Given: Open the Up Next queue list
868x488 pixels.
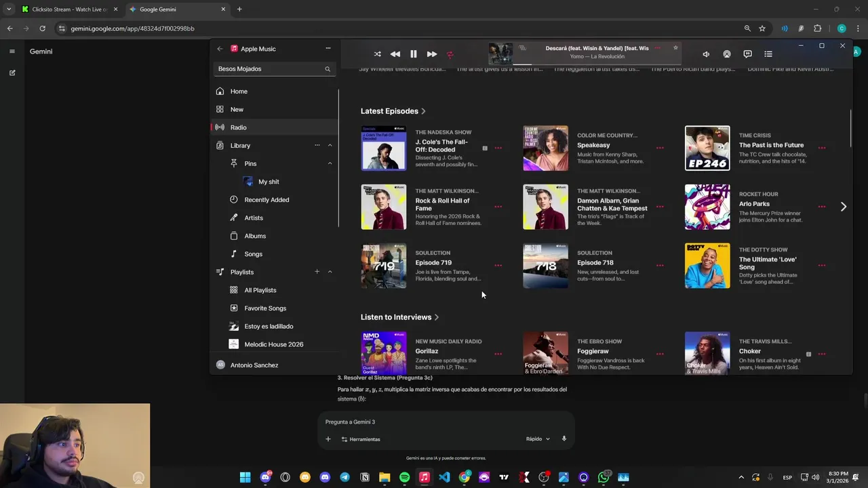Looking at the screenshot, I should coord(768,54).
